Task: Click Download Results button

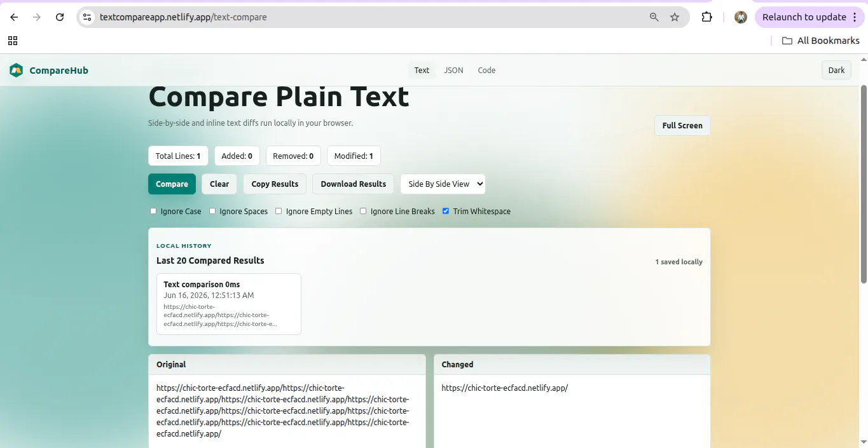Action: 353,184
